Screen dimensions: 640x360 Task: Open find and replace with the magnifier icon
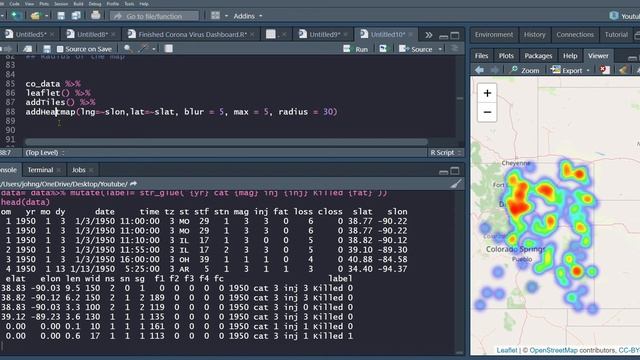click(x=128, y=49)
